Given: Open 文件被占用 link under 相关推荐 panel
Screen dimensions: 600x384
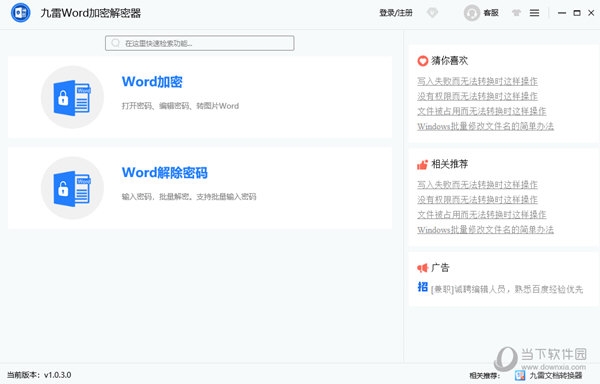Looking at the screenshot, I should (x=481, y=215).
